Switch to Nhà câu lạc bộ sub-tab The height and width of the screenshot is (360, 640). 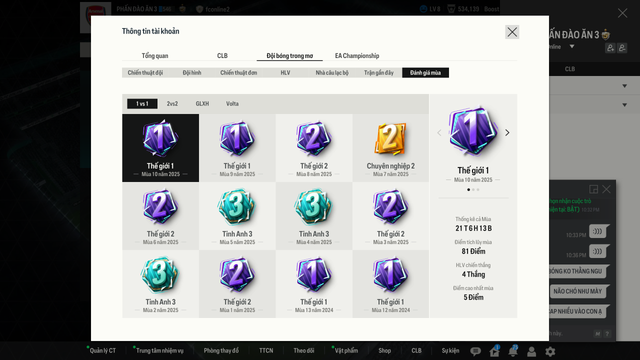click(332, 73)
